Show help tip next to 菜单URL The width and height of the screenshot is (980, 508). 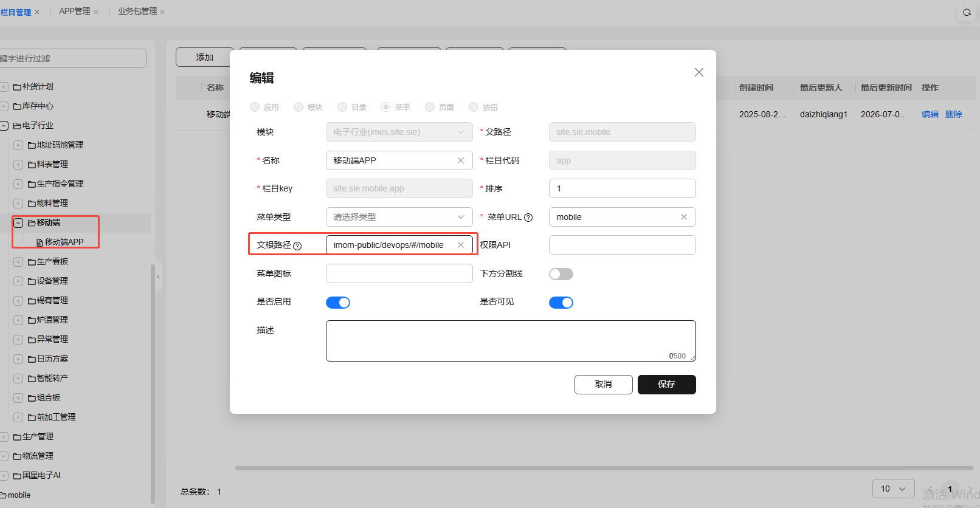[x=528, y=218]
